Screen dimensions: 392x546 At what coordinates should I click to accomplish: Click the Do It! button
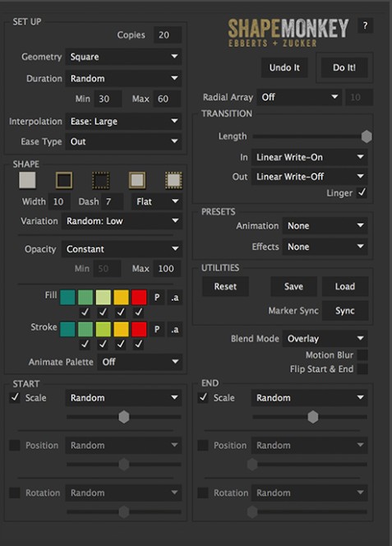[x=344, y=67]
